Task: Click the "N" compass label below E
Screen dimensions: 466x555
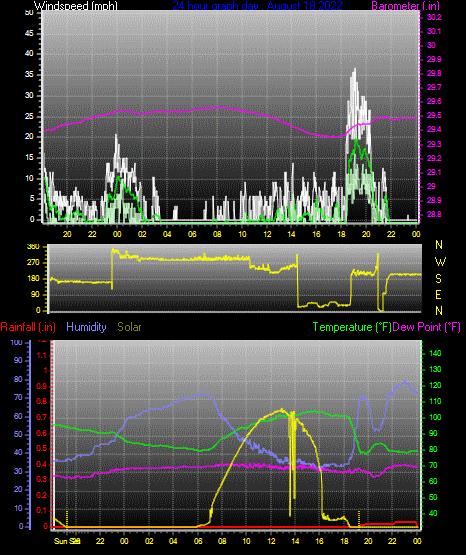Action: [439, 311]
